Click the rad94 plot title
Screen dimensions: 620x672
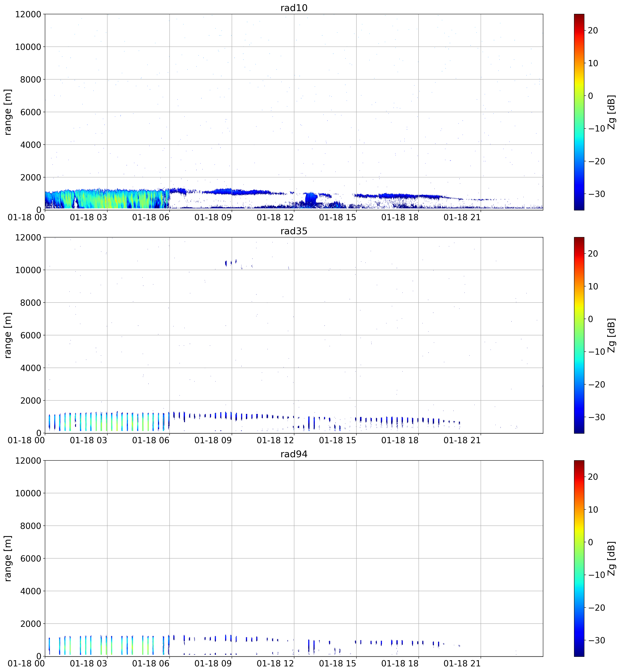tap(294, 454)
